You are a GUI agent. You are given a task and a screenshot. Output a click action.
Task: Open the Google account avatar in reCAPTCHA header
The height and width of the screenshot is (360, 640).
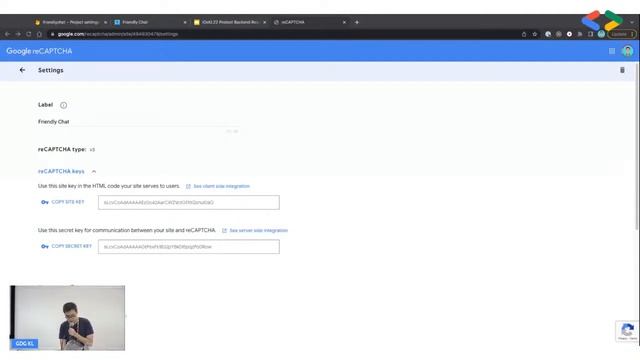click(627, 51)
